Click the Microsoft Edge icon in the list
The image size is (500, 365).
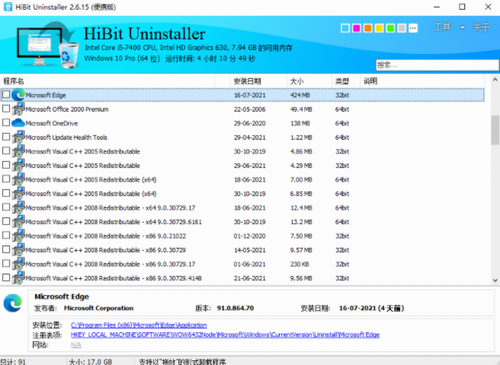coord(18,95)
